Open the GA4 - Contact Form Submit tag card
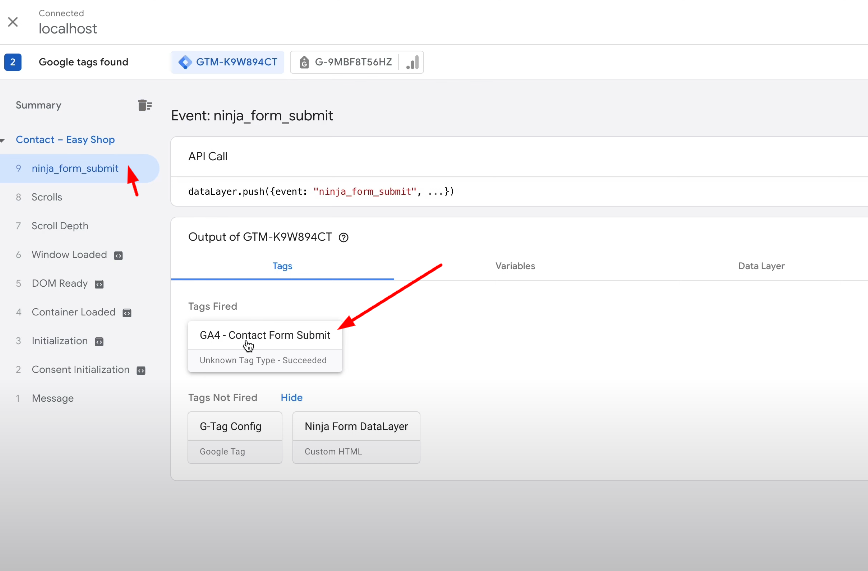 click(265, 346)
